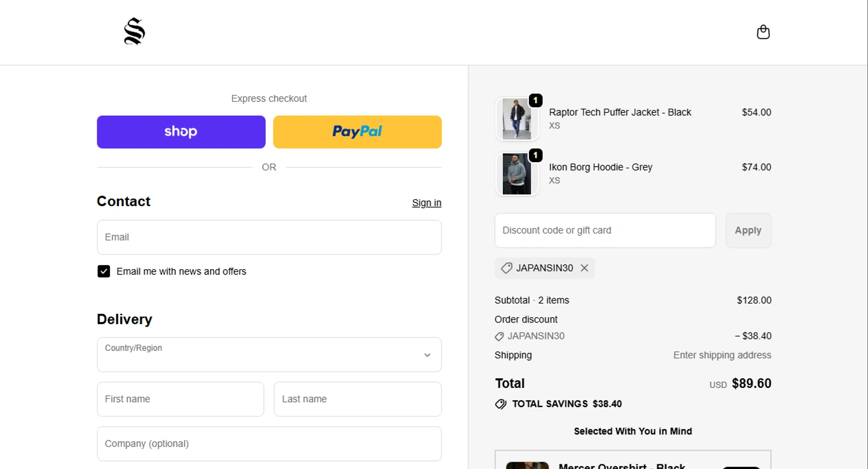868x469 pixels.
Task: Click the $128.00 subtotal amount
Action: coord(754,301)
